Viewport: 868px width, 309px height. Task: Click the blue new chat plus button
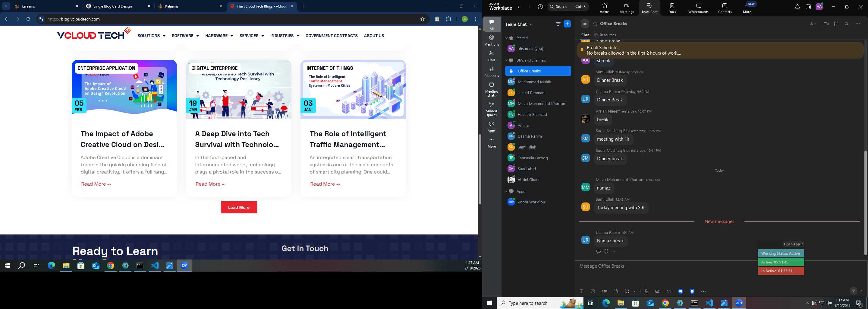pos(568,24)
